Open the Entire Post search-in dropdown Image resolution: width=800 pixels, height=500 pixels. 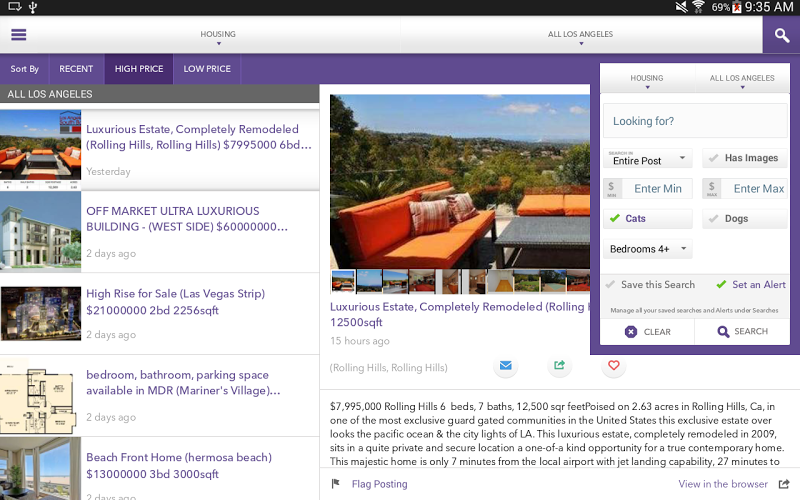pyautogui.click(x=647, y=158)
